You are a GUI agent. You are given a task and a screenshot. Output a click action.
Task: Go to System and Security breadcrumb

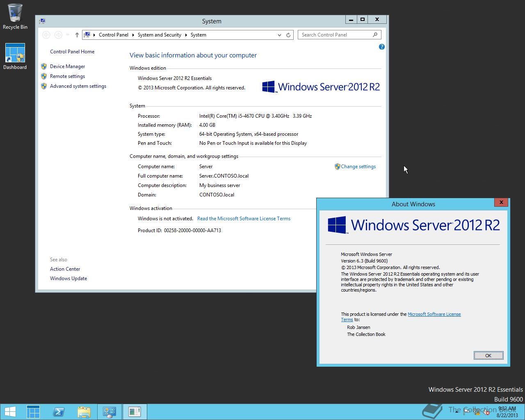pyautogui.click(x=160, y=35)
